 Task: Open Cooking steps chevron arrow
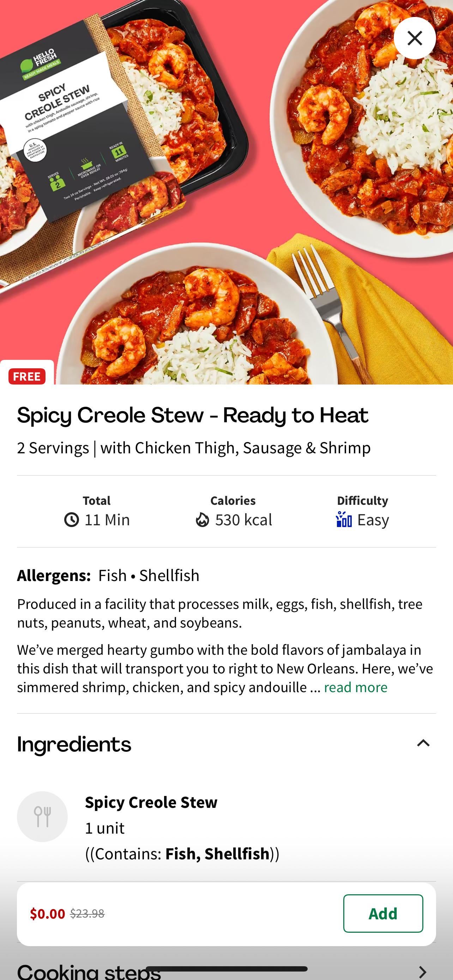click(x=422, y=971)
